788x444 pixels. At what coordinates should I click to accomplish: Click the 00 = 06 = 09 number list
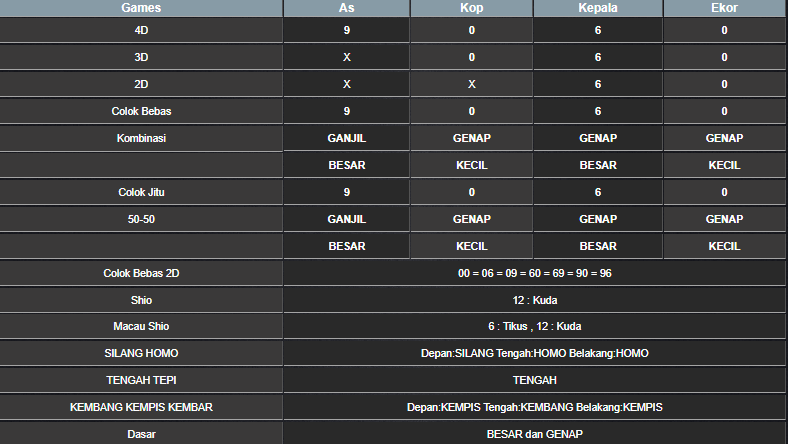pyautogui.click(x=535, y=273)
